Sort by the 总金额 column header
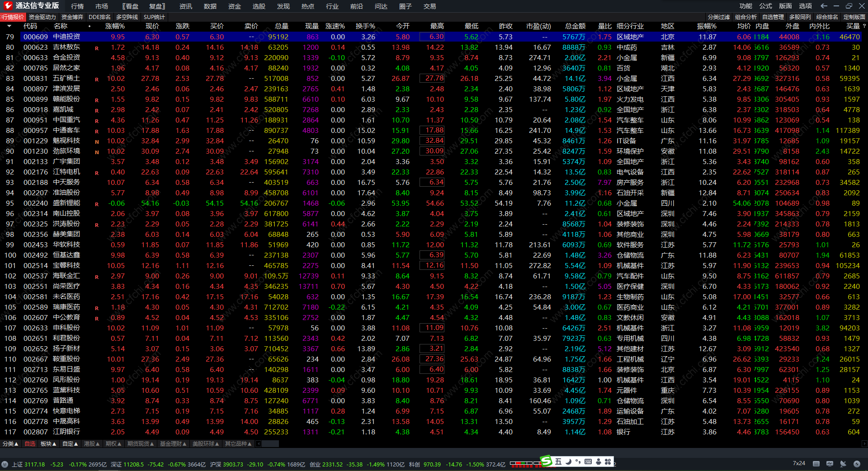 pyautogui.click(x=575, y=26)
